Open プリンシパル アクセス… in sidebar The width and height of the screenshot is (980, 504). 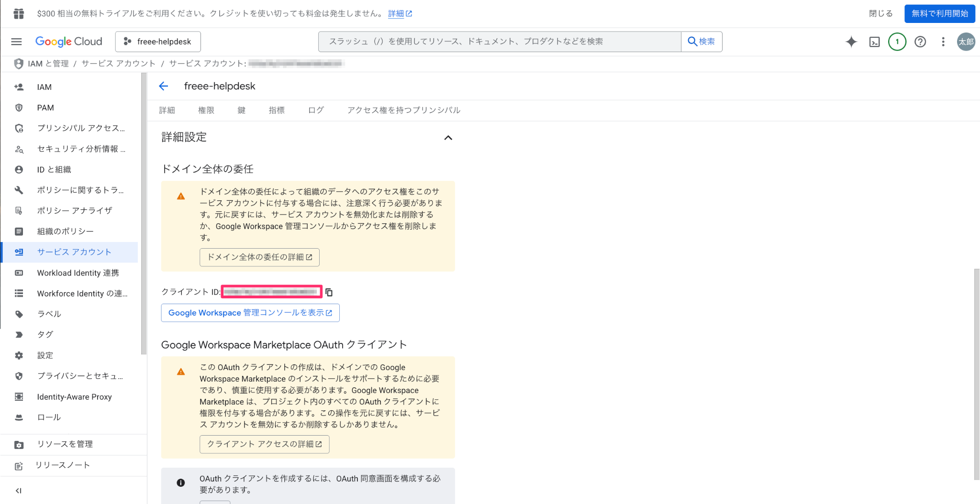click(x=70, y=128)
